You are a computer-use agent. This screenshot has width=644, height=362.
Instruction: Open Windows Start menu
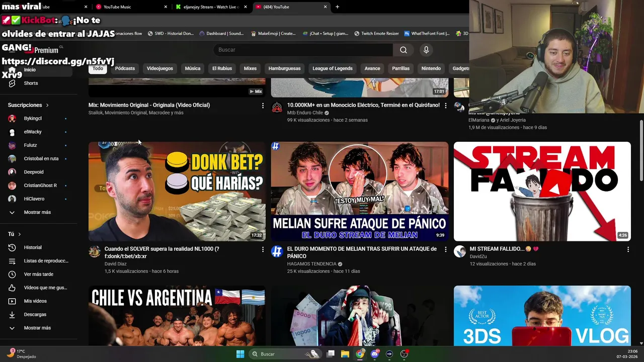[240, 354]
